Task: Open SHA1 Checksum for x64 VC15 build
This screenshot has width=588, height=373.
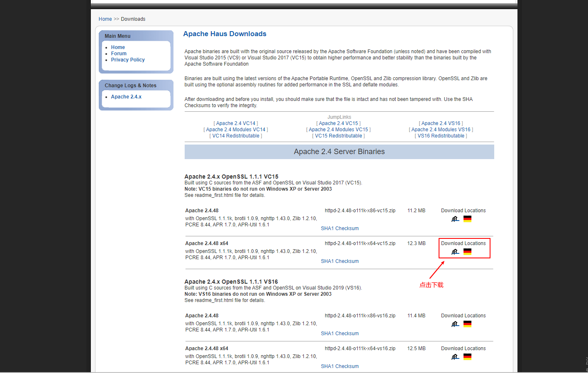Action: [340, 261]
